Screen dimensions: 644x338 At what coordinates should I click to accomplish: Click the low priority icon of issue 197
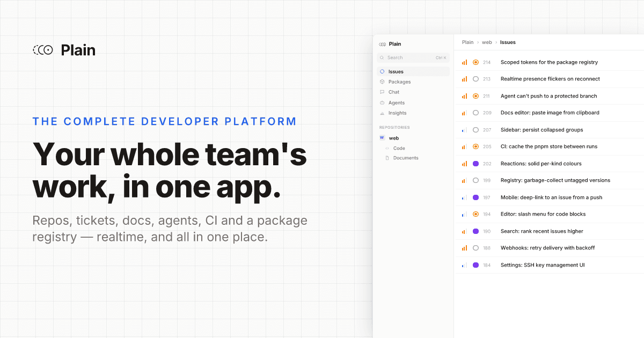pos(464,197)
